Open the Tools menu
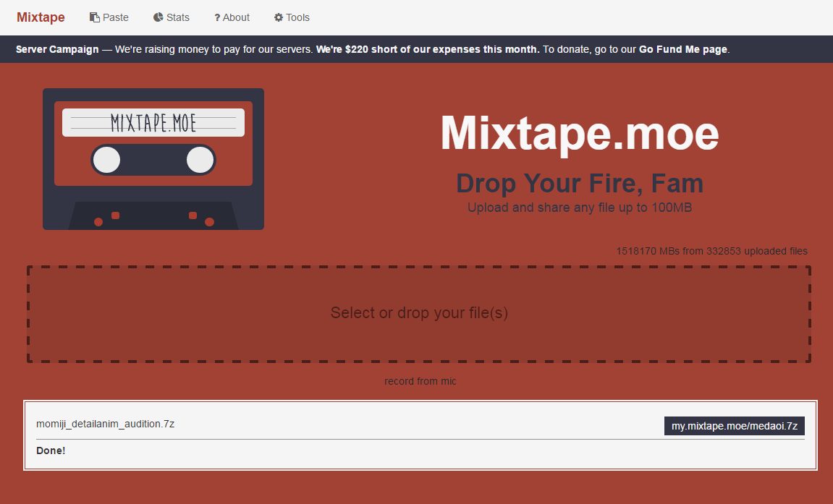The height and width of the screenshot is (504, 833). 292,17
